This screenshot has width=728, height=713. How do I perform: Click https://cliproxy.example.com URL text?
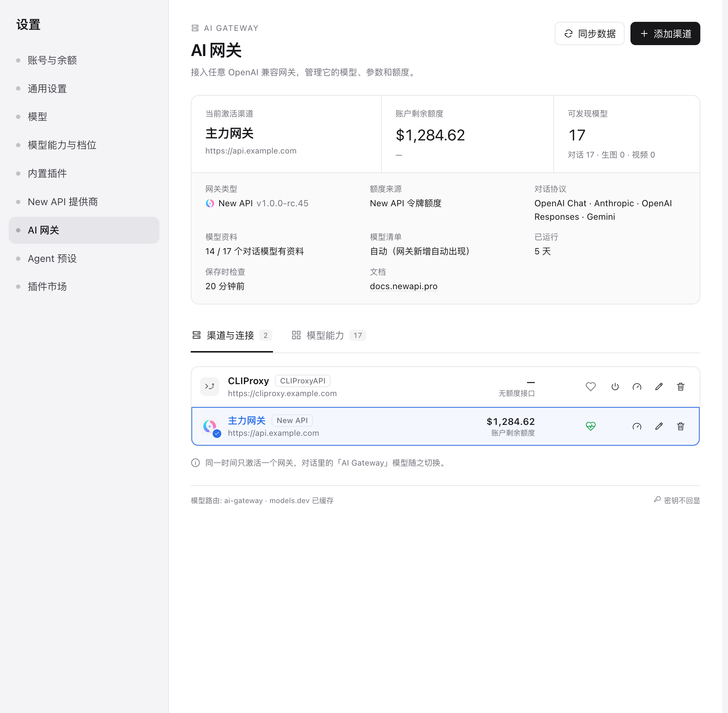click(282, 394)
